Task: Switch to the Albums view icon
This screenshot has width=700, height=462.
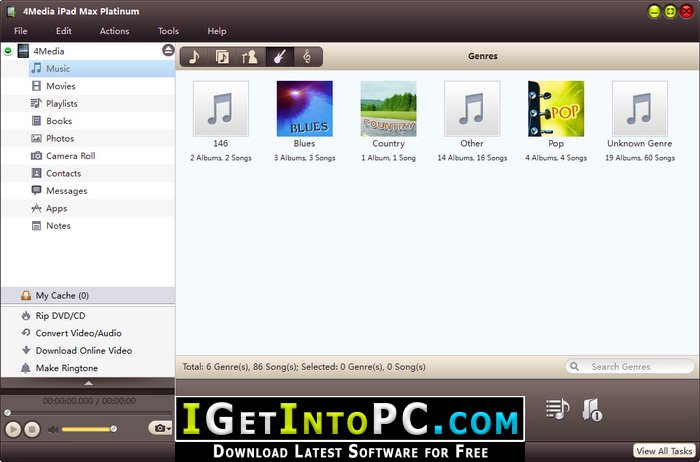Action: coord(222,57)
